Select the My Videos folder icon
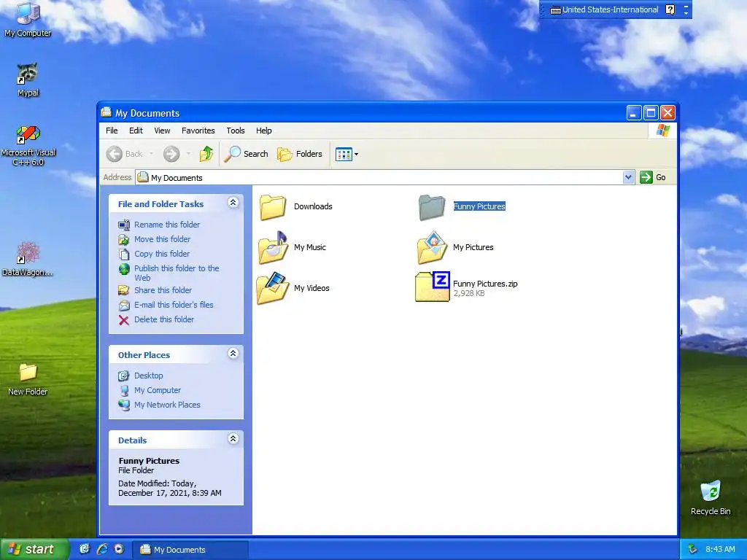 pyautogui.click(x=273, y=288)
